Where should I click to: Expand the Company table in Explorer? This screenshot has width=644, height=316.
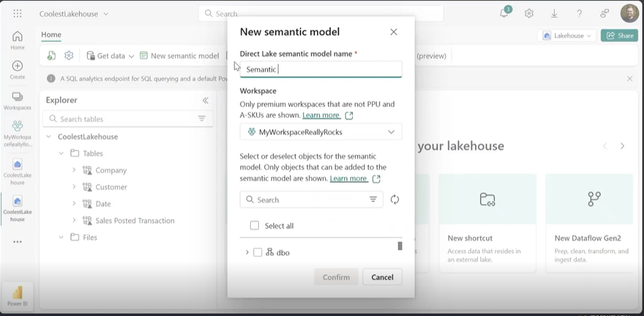click(74, 170)
